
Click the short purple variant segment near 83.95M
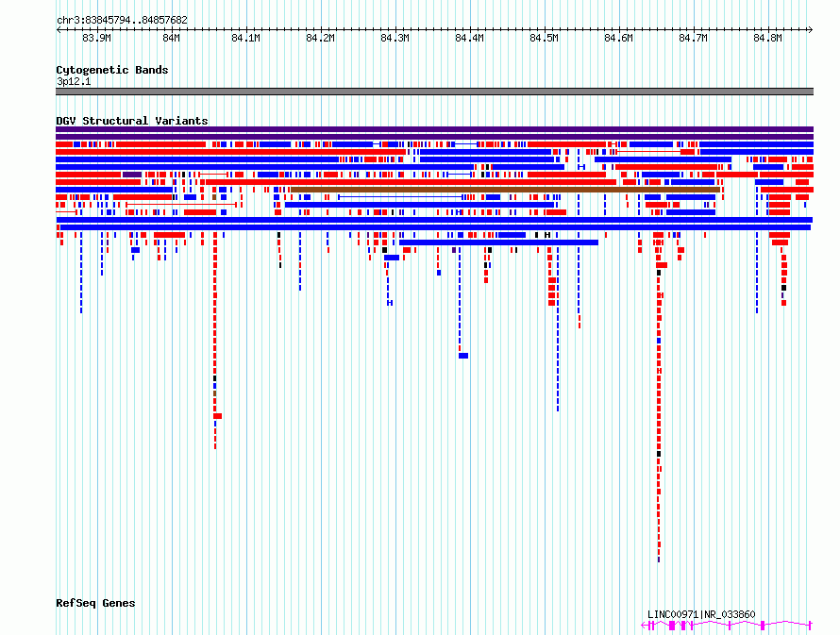[132, 175]
